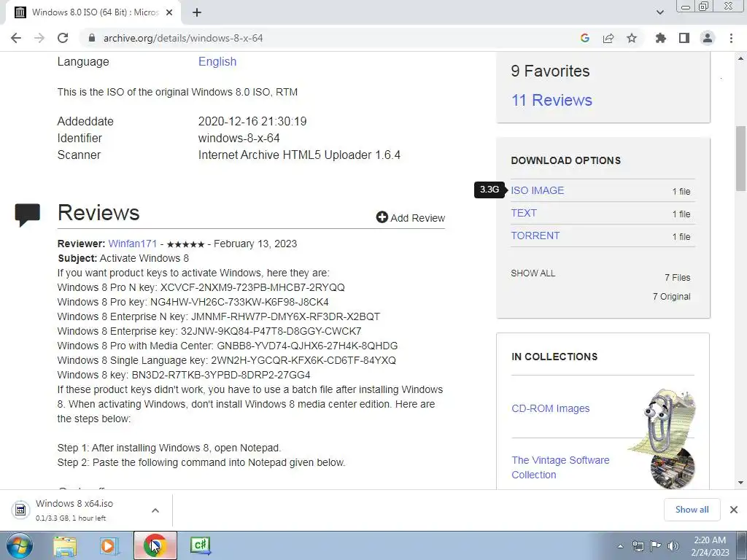Click the forward navigation arrow
The image size is (747, 560).
(39, 38)
